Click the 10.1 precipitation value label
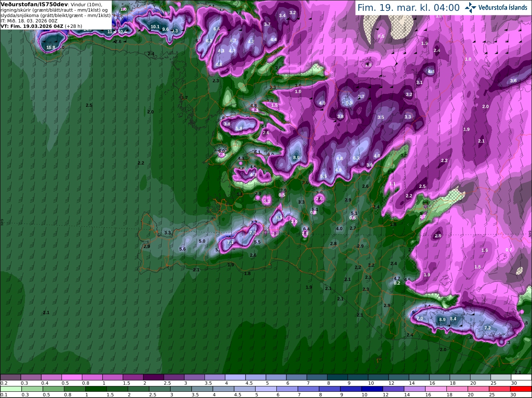Screen dimensions: 532x398 (x=155, y=27)
